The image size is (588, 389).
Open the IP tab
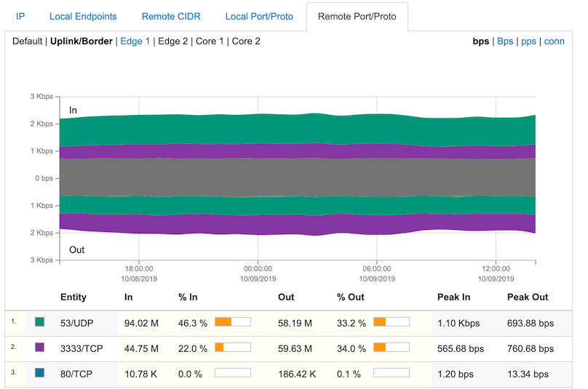(20, 16)
